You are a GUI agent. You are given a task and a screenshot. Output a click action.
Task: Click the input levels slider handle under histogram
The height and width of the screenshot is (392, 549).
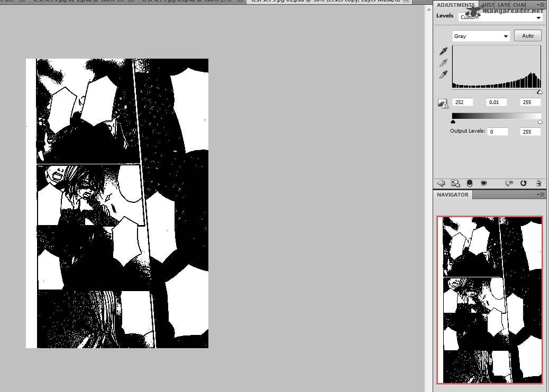pos(539,92)
